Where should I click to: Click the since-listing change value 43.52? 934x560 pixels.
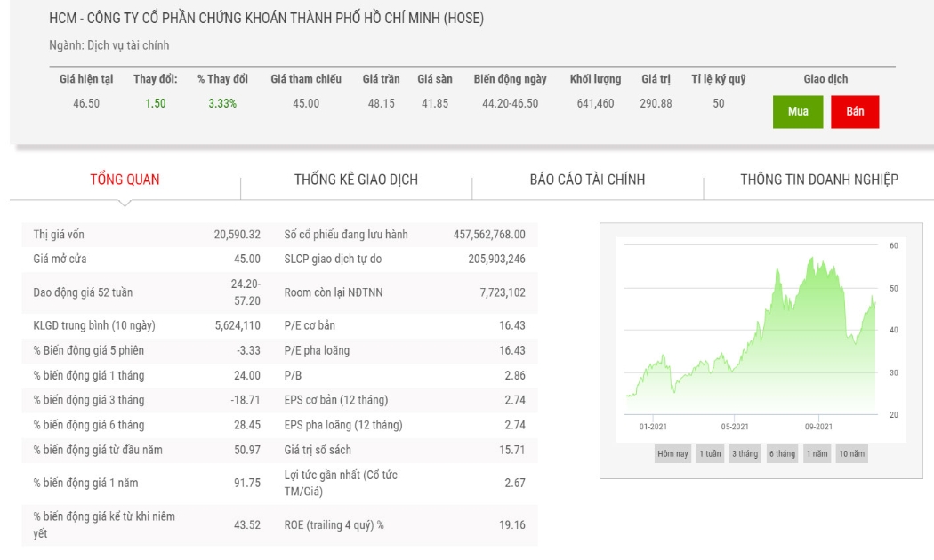point(247,524)
